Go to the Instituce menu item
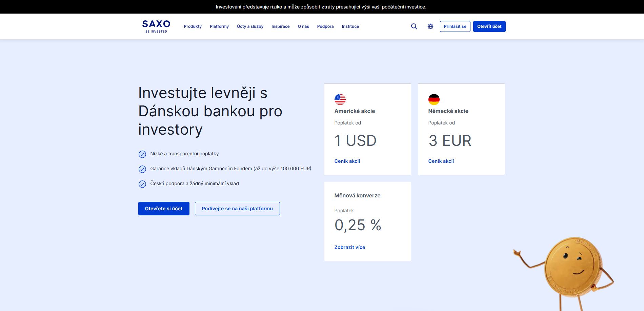The height and width of the screenshot is (311, 644). point(350,26)
